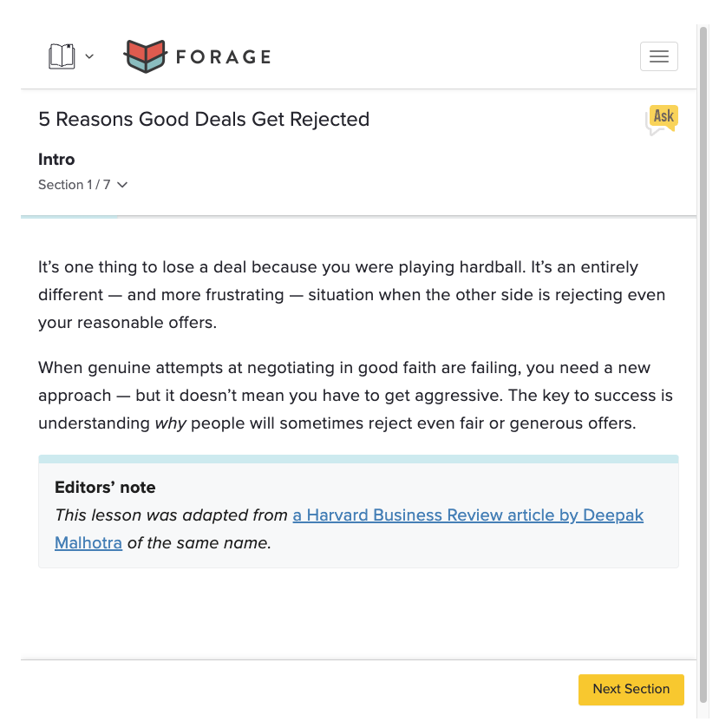Expand the dropdown arrow beside the book icon
719x728 pixels.
(x=89, y=57)
